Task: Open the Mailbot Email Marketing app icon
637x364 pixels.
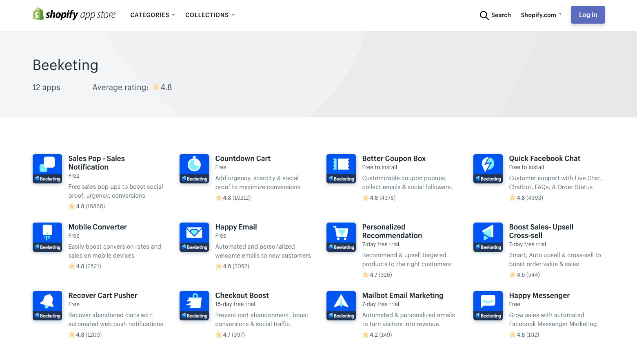Action: pyautogui.click(x=341, y=306)
